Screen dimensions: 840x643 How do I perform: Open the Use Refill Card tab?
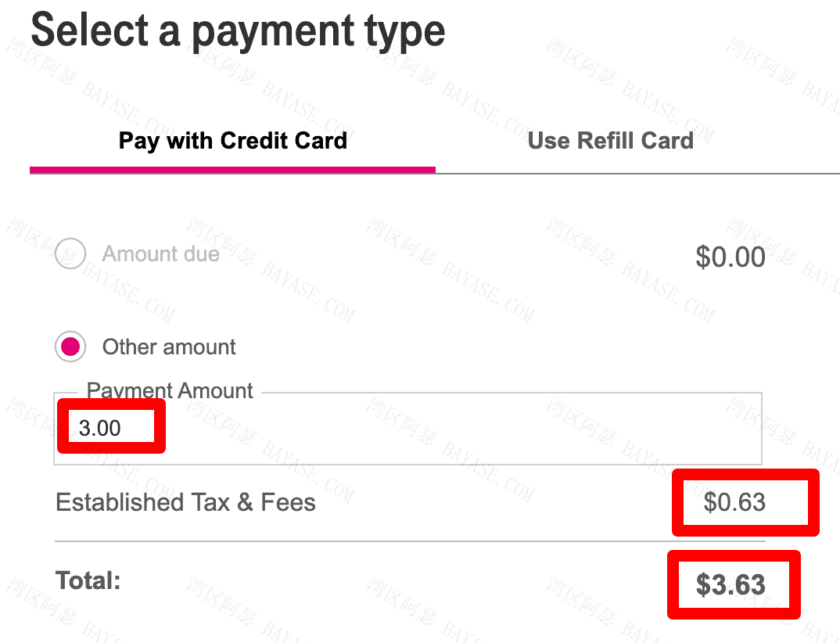coord(610,141)
